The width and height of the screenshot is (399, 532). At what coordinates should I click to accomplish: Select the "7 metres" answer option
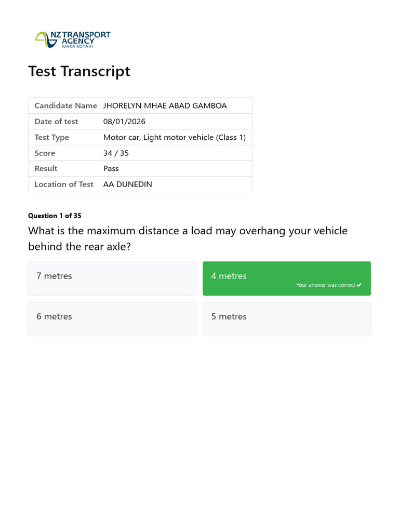(112, 278)
